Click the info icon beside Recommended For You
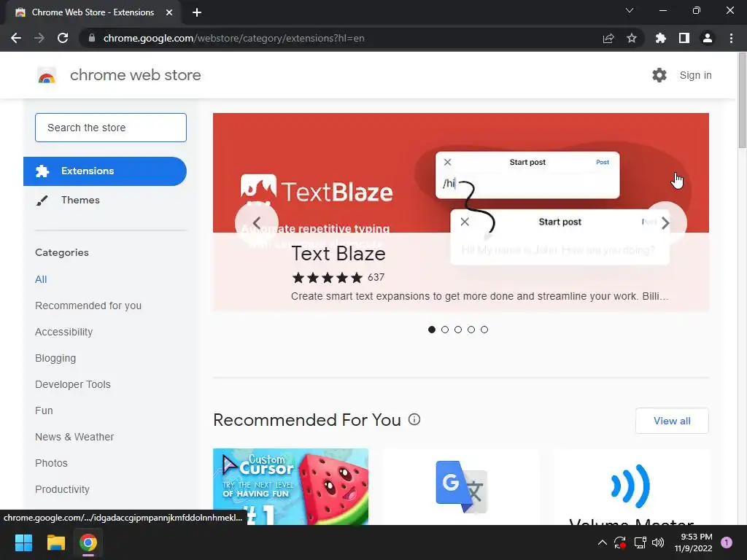The image size is (747, 560). tap(414, 419)
